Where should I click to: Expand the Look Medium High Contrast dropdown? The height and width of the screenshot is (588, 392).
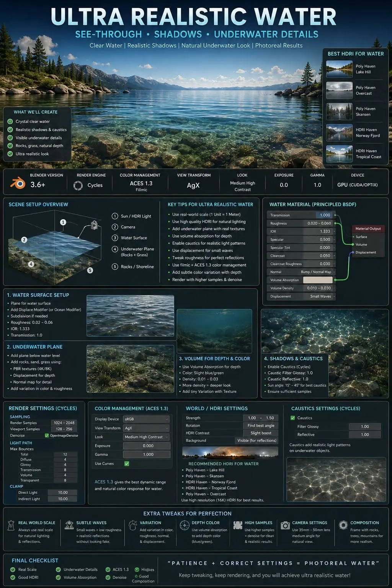(146, 437)
